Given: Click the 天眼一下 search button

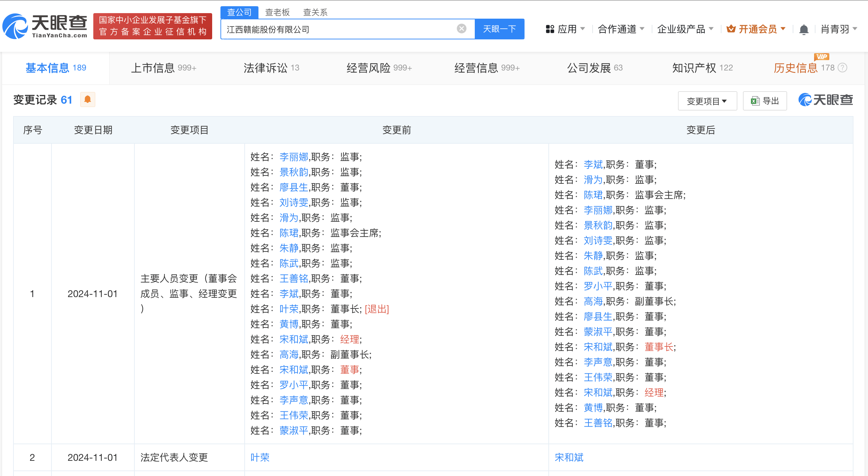Looking at the screenshot, I should click(x=500, y=29).
